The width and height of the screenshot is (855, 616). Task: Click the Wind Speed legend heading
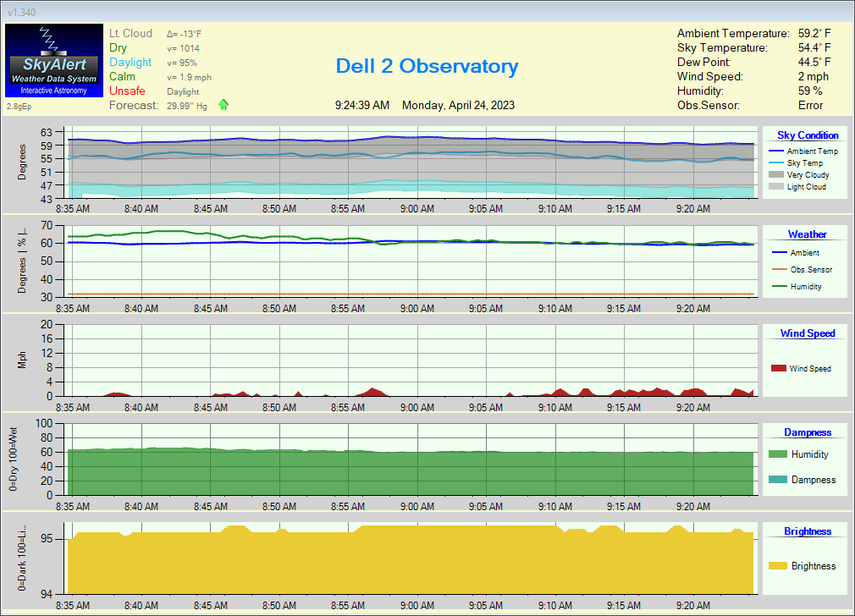point(808,333)
